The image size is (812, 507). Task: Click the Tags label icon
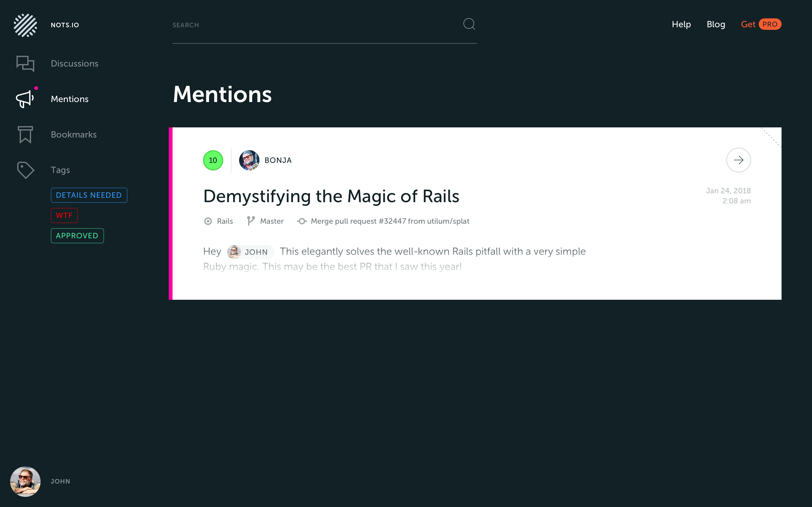point(25,170)
